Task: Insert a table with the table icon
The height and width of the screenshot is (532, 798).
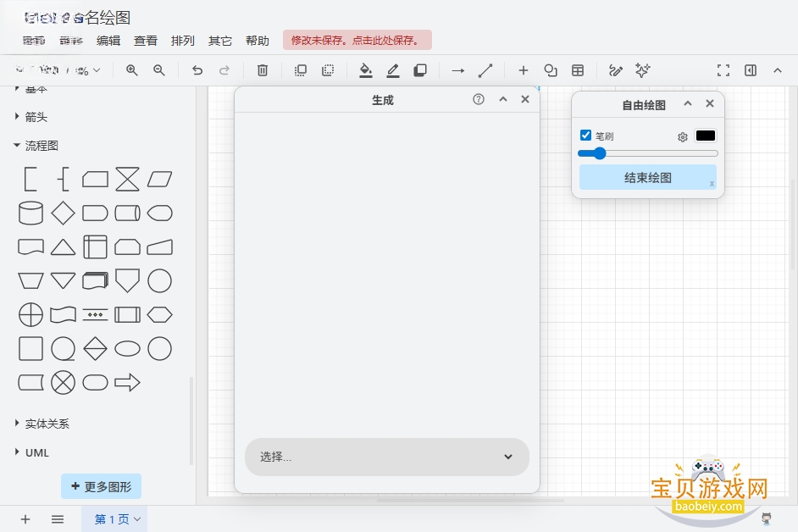Action: tap(578, 70)
